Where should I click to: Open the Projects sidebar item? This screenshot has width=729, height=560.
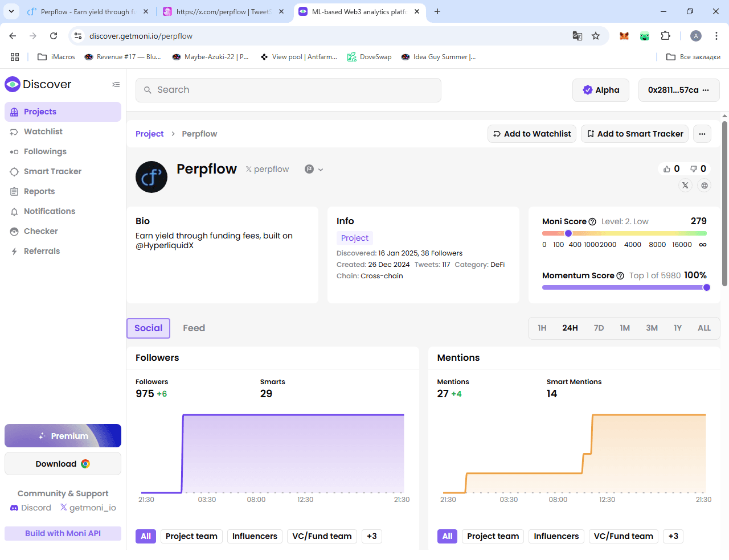click(63, 112)
